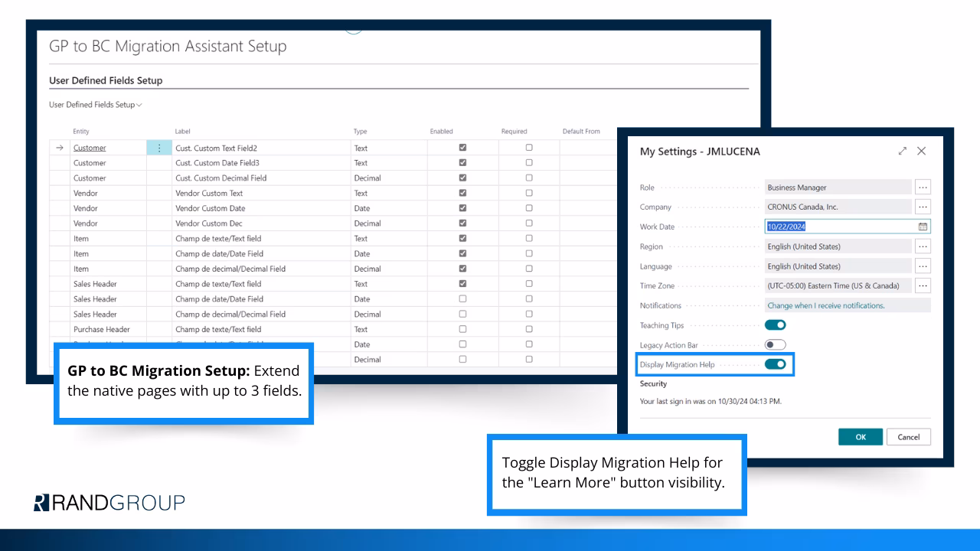Confirm settings with the OK button
This screenshot has height=551, width=980.
click(861, 437)
